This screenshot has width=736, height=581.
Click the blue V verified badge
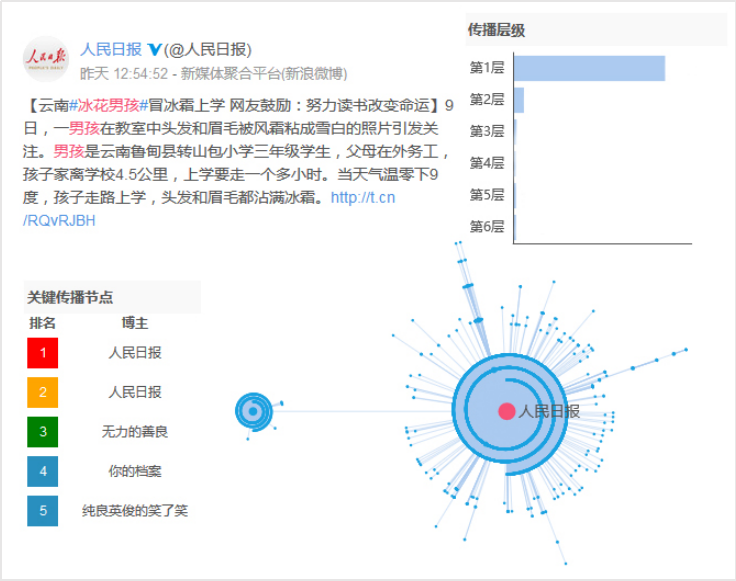[x=154, y=49]
